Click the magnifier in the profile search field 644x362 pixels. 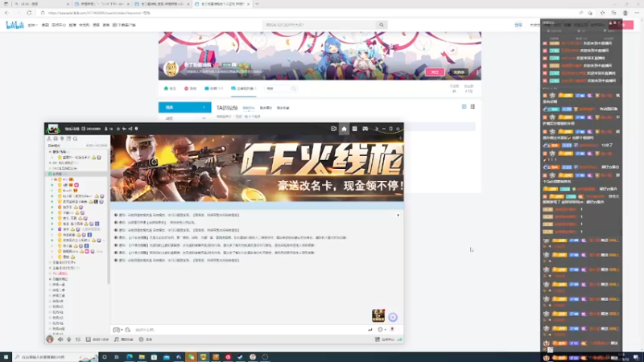pos(293,88)
